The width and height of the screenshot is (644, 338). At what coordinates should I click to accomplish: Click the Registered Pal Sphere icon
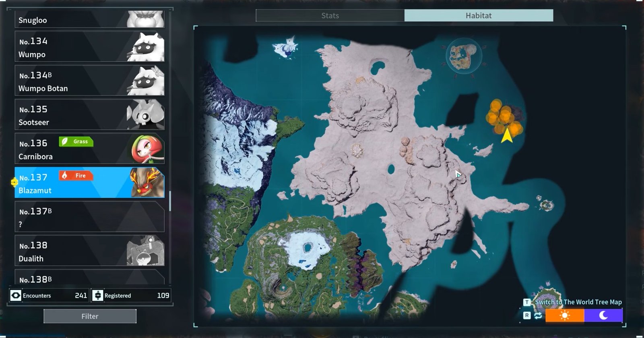pos(98,295)
